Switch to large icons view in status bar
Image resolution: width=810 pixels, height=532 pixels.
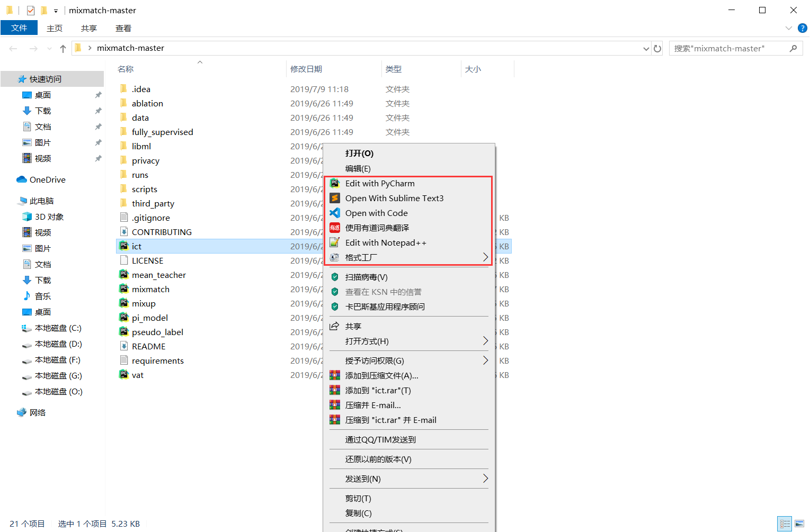pyautogui.click(x=799, y=524)
